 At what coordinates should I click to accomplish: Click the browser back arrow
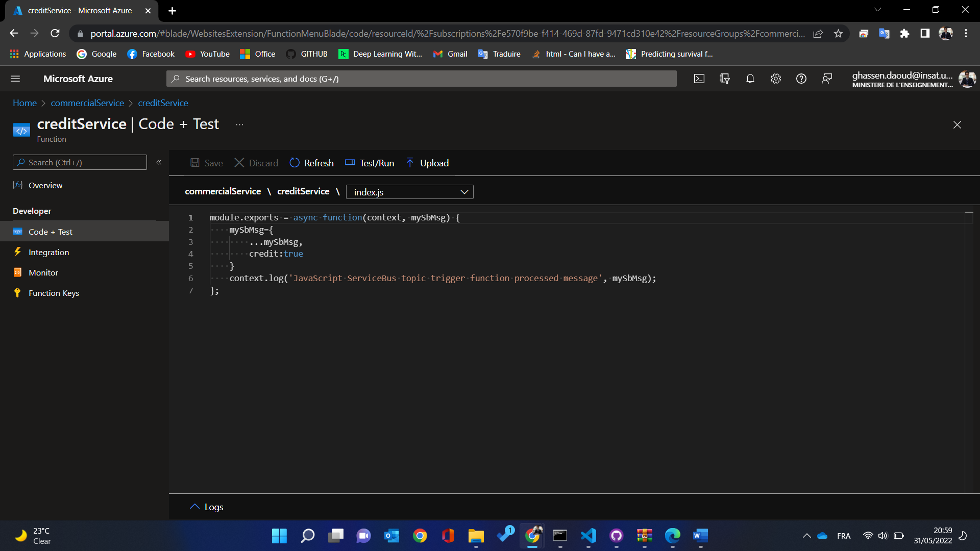(x=14, y=33)
